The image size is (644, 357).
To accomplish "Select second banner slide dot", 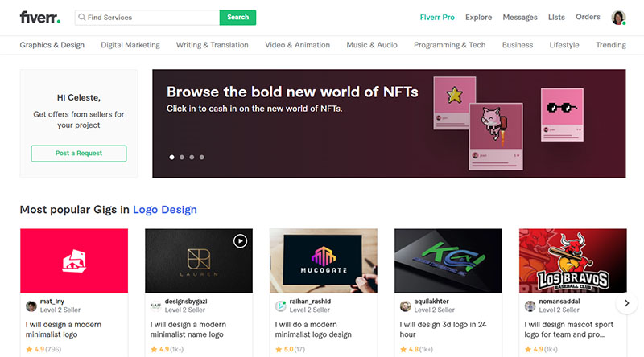I will (x=182, y=157).
